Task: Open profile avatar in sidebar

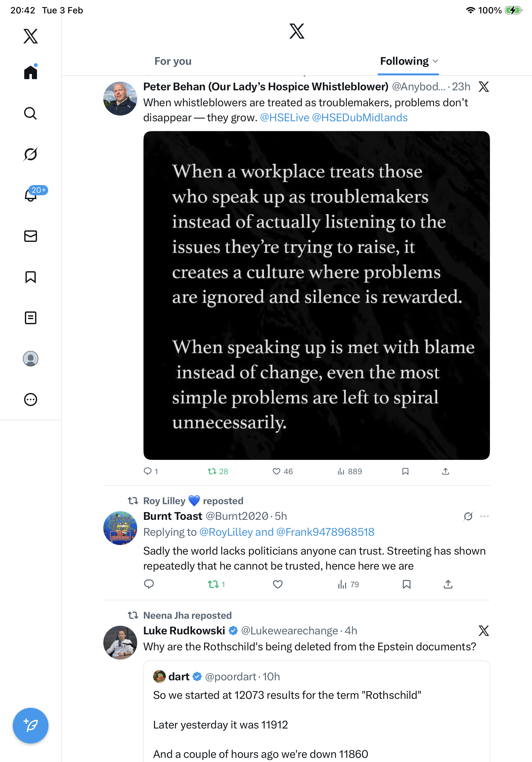Action: 31,359
